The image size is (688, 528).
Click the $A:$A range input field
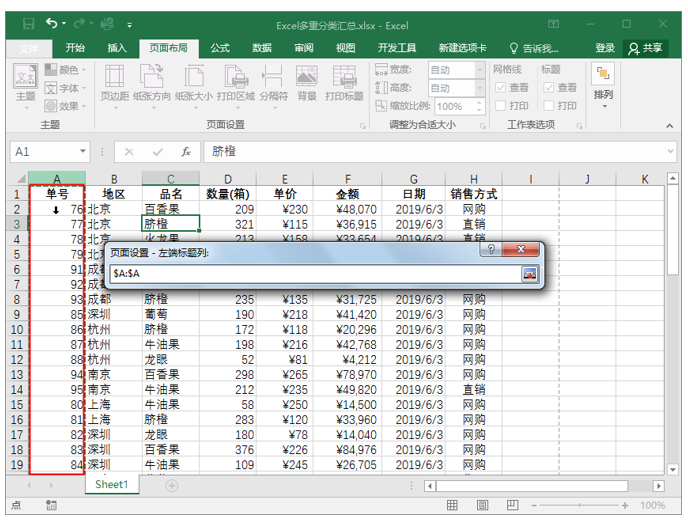[315, 274]
